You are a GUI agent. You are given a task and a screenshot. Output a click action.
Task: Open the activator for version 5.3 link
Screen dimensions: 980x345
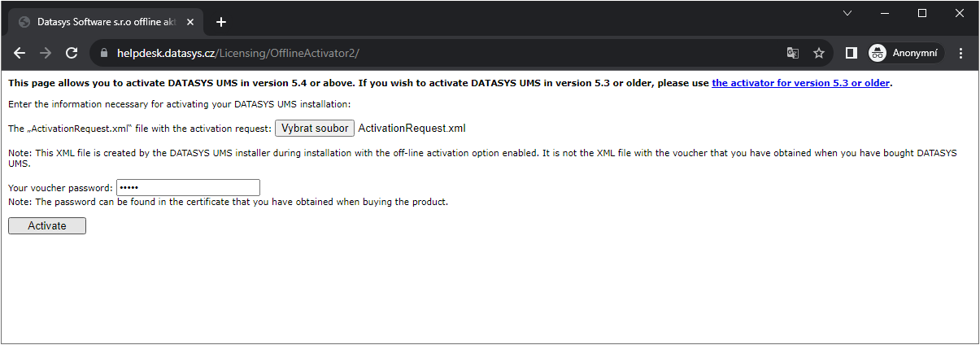click(x=800, y=83)
